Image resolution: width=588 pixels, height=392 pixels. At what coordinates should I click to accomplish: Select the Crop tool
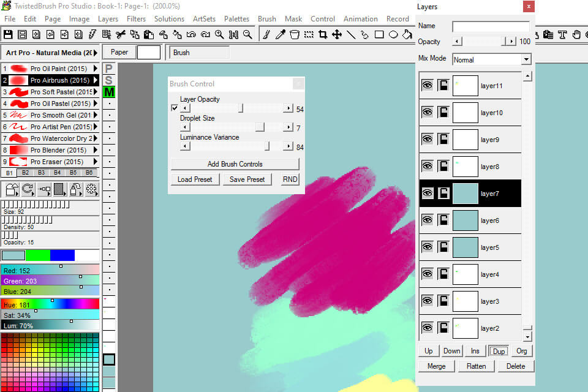323,34
